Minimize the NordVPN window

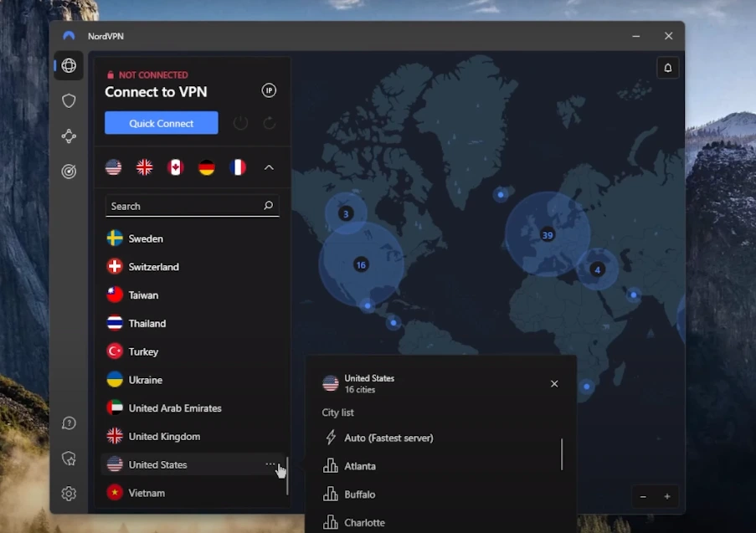point(636,36)
